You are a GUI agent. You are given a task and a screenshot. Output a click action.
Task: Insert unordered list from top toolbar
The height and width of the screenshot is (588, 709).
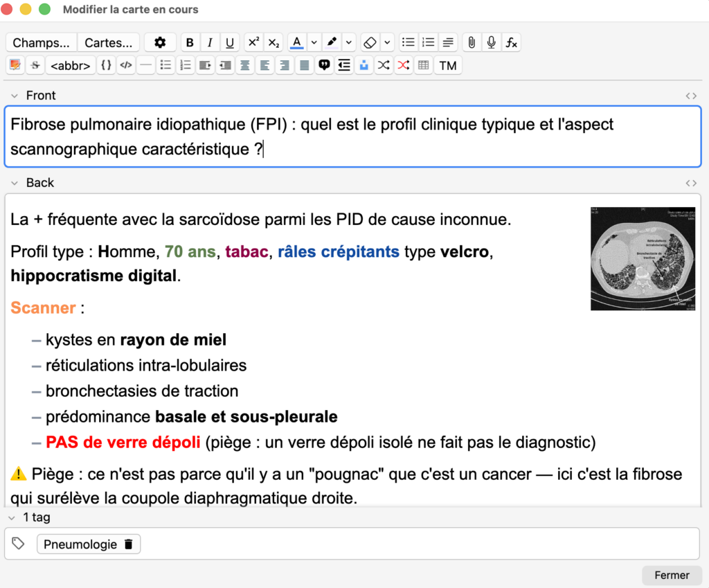coord(408,42)
